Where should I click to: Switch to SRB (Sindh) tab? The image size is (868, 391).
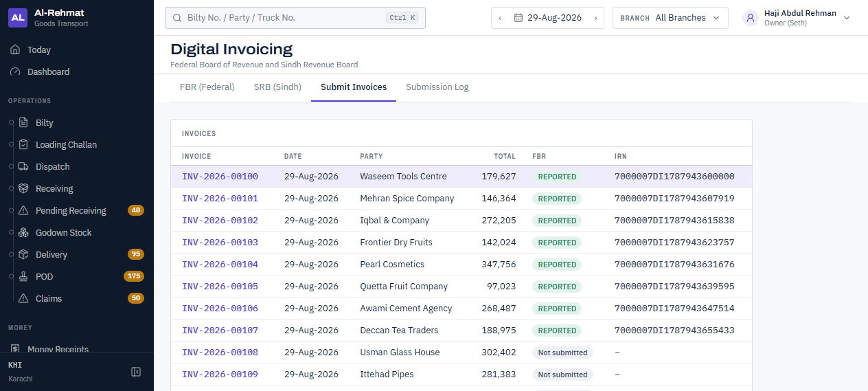[277, 87]
